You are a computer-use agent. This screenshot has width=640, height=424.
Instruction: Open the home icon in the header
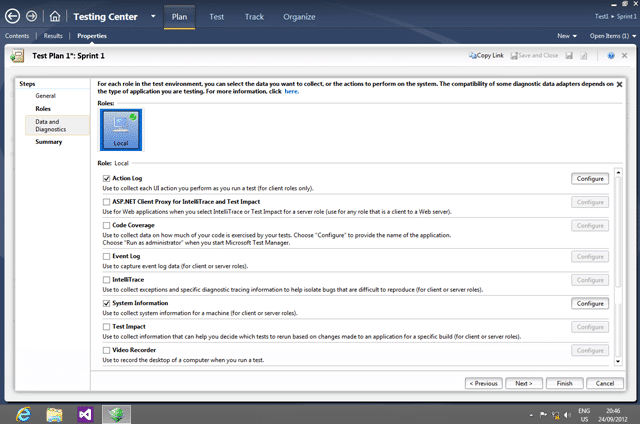pyautogui.click(x=55, y=16)
